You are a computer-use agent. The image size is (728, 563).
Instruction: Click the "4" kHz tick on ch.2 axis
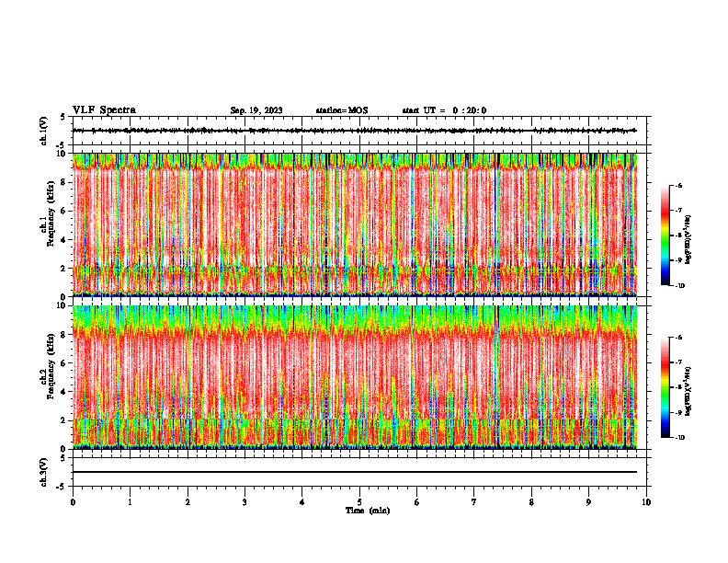coord(63,392)
